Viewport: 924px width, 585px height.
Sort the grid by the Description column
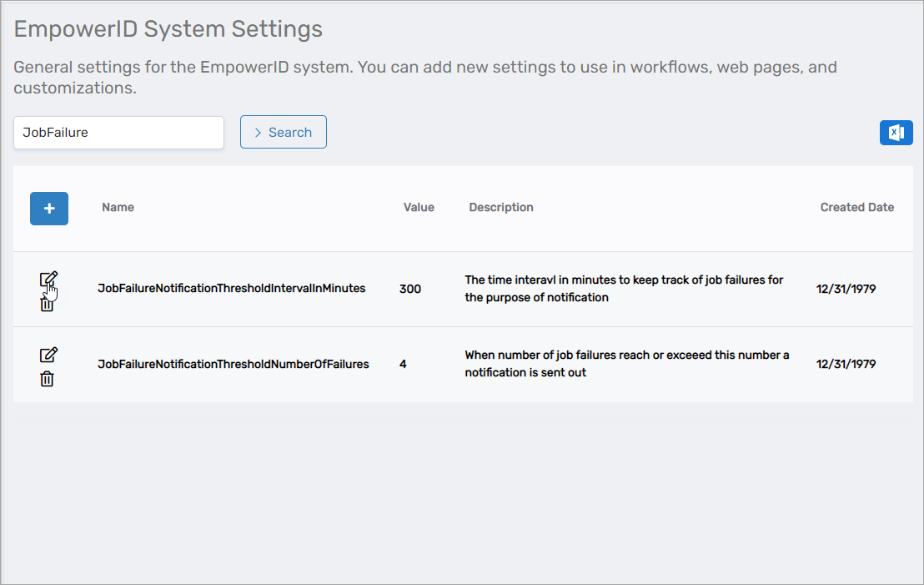[500, 207]
